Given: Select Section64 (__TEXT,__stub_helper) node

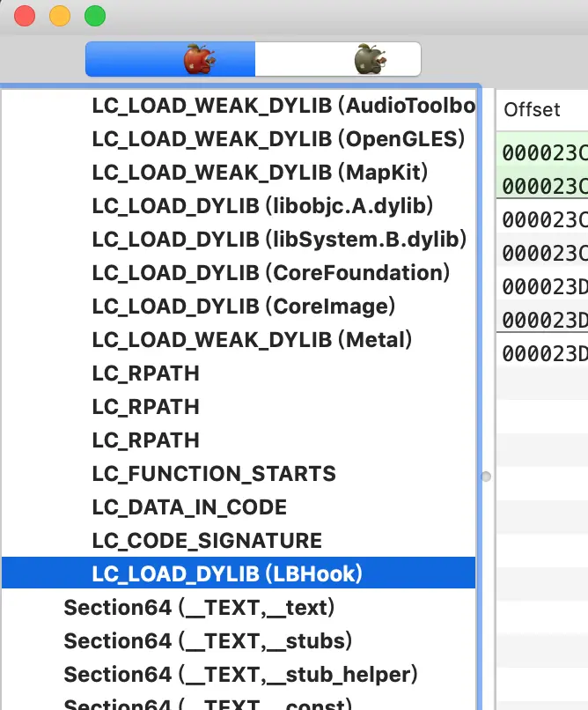Looking at the screenshot, I should [x=239, y=674].
